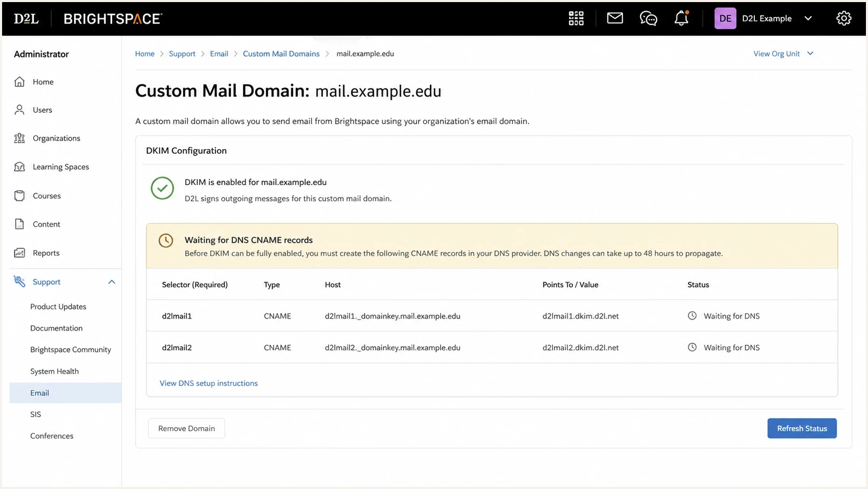Click the Learning Spaces icon

[x=20, y=167]
